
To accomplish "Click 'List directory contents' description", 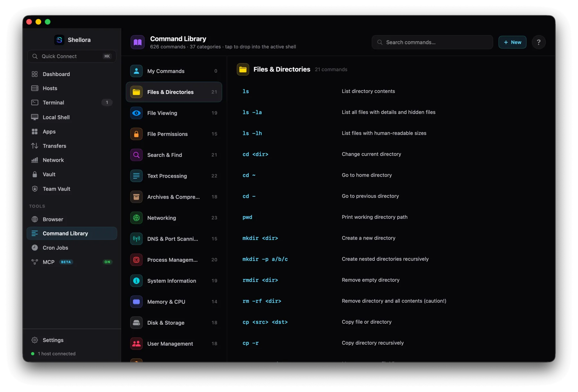I will point(368,91).
